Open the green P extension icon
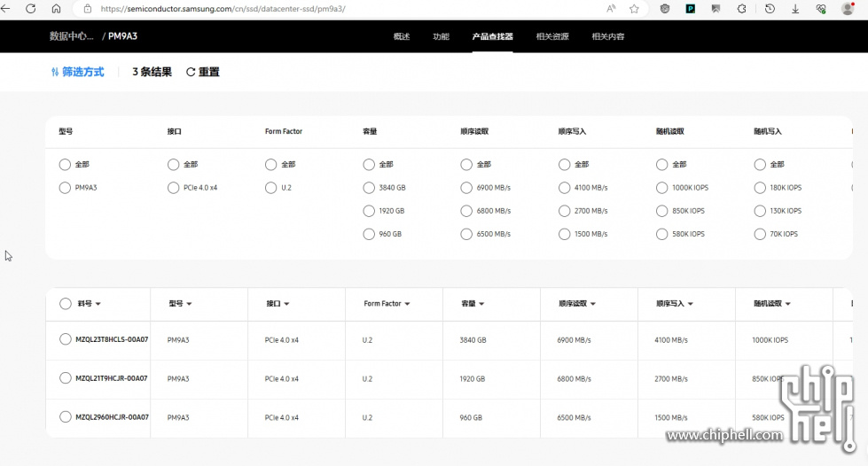The image size is (868, 466). (691, 9)
